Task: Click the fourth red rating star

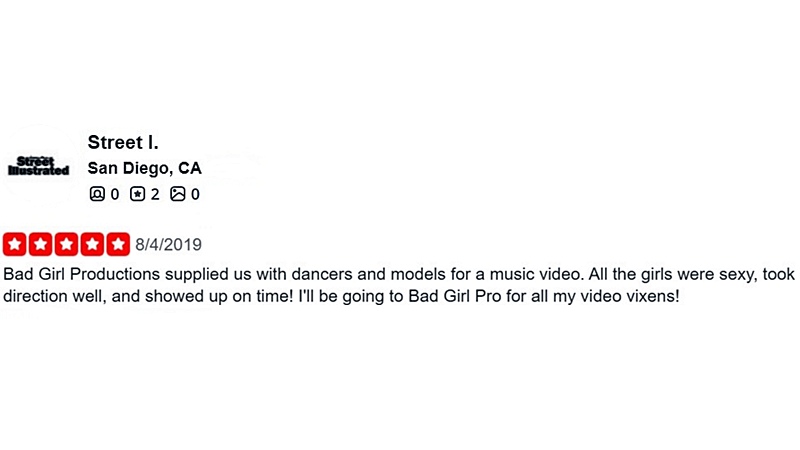Action: [93, 244]
